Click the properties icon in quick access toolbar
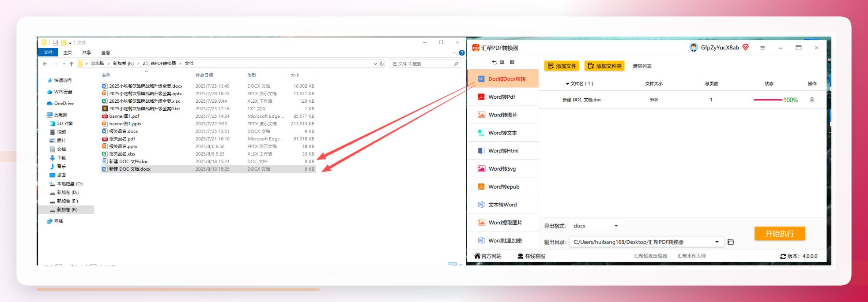This screenshot has height=302, width=868. (56, 43)
